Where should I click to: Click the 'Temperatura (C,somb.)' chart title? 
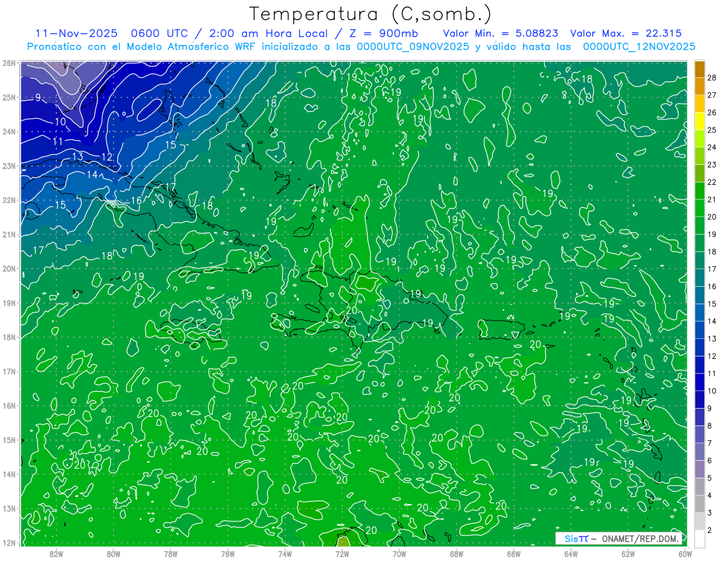coord(370,14)
